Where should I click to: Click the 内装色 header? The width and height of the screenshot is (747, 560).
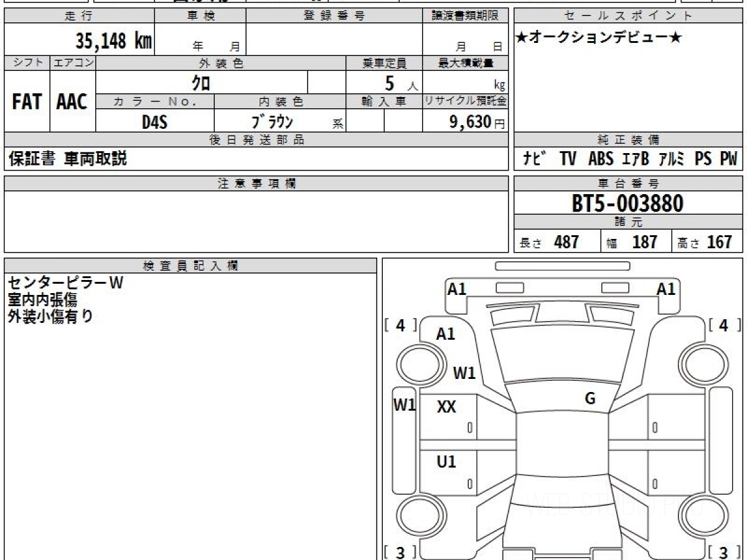(280, 101)
